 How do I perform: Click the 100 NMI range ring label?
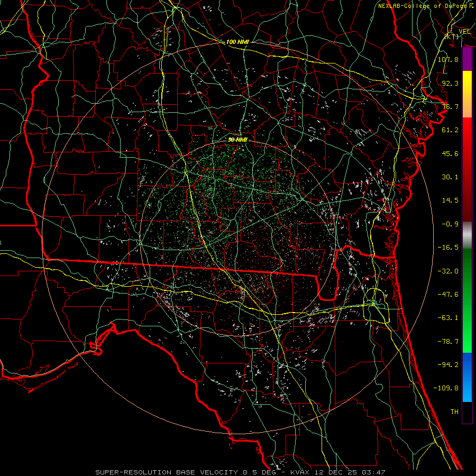click(x=237, y=42)
